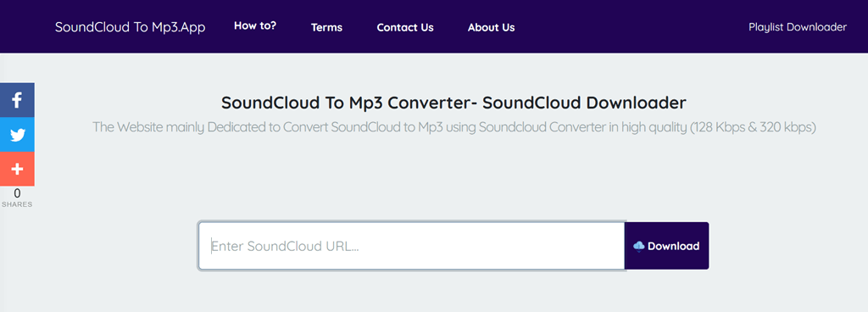Click the subtitle mentioning 128 Kbps & 320 kbps
Viewport: 868px width, 312px height.
click(454, 127)
